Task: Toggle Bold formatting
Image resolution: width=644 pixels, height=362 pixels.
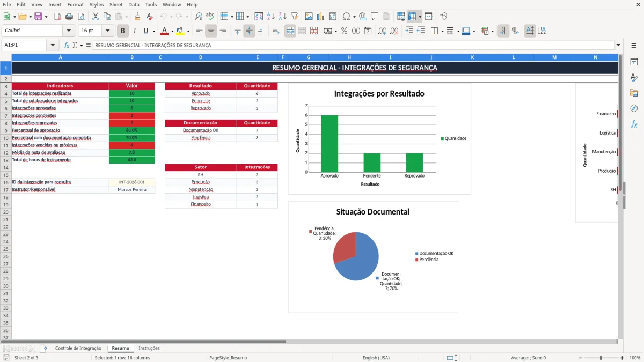Action: click(x=122, y=31)
